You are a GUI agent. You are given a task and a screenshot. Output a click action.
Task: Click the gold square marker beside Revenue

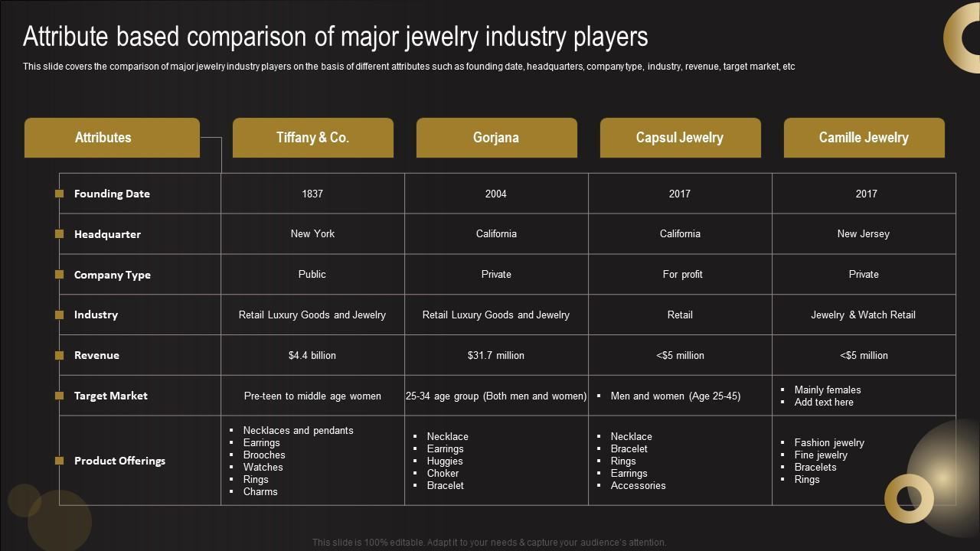click(x=59, y=355)
